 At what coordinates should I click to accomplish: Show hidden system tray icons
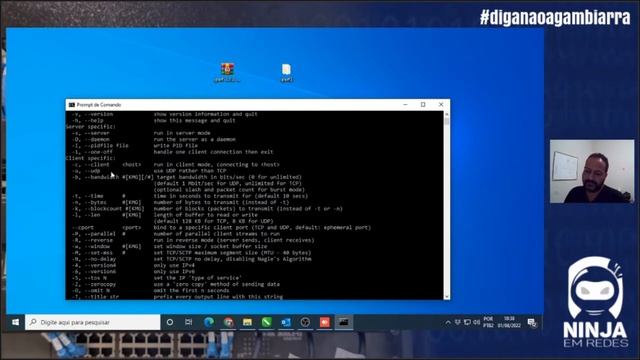pyautogui.click(x=448, y=322)
